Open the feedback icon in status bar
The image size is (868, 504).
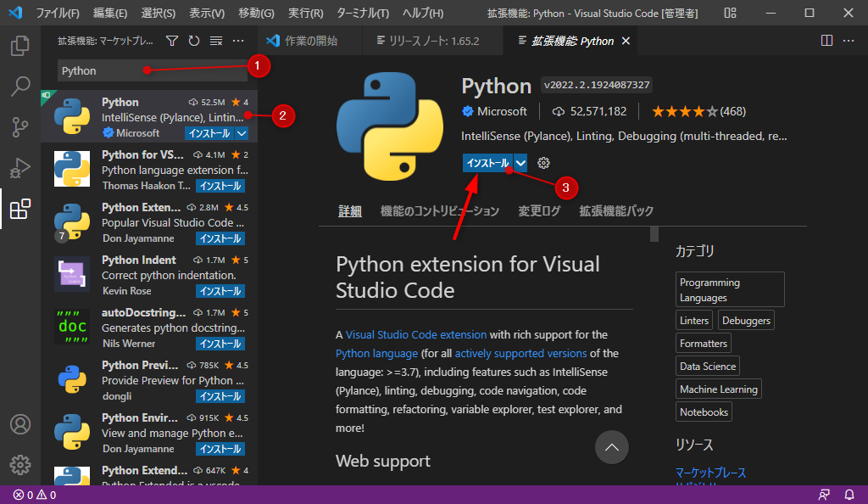[824, 495]
